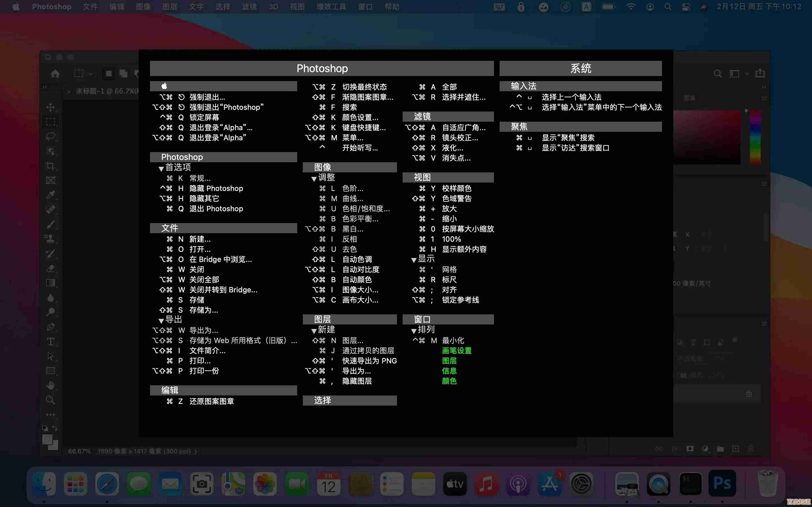Open the 滤镜 menu in menu bar
812x507 pixels.
249,7
